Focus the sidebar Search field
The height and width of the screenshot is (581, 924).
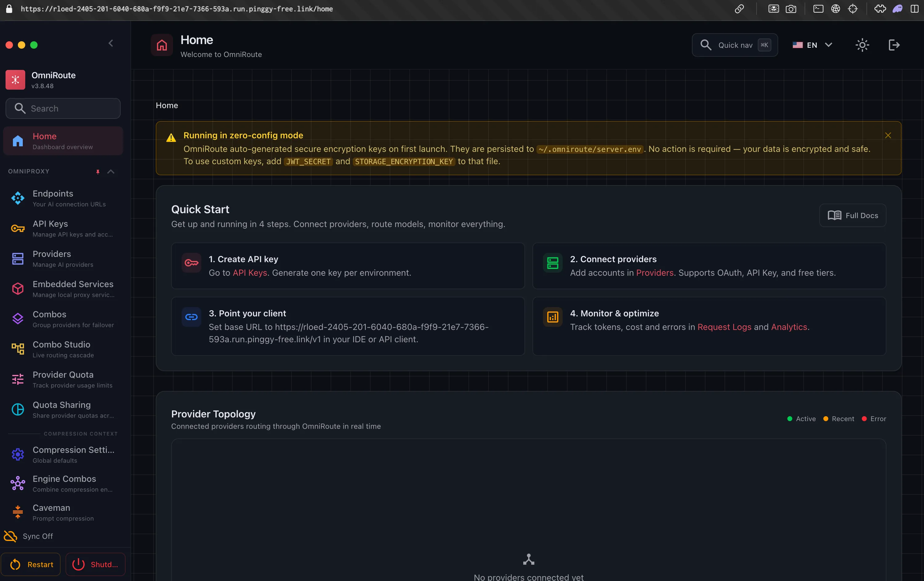[x=63, y=108]
